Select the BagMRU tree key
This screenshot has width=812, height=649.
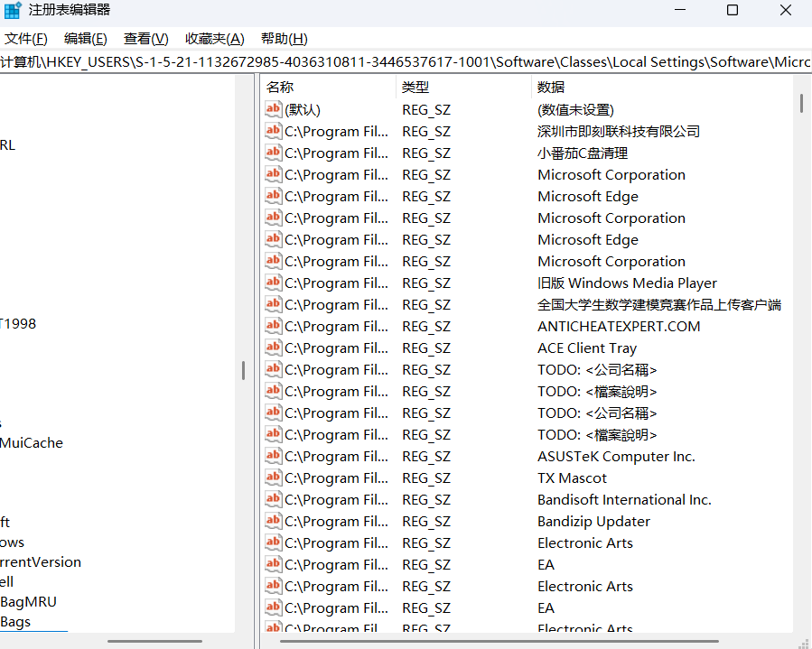29,602
